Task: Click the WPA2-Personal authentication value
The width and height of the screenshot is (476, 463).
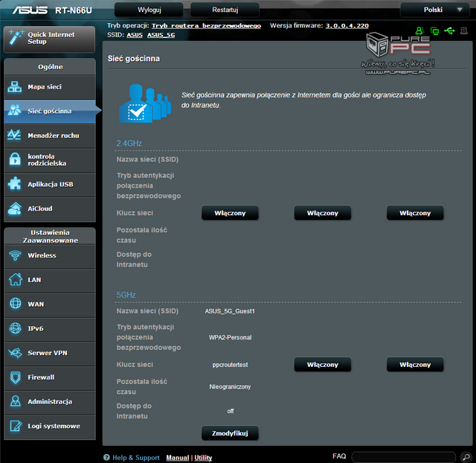Action: (230, 337)
